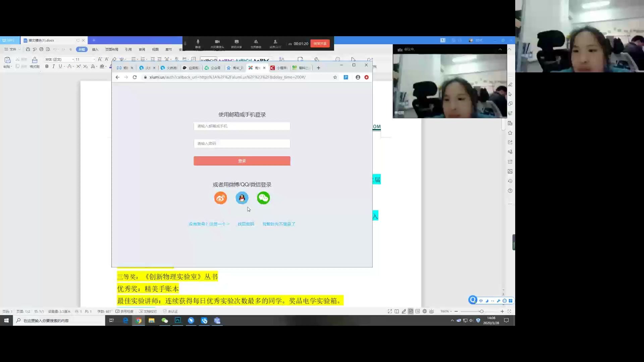Image resolution: width=644 pixels, height=362 pixels.
Task: Go back in the browser
Action: click(x=117, y=77)
